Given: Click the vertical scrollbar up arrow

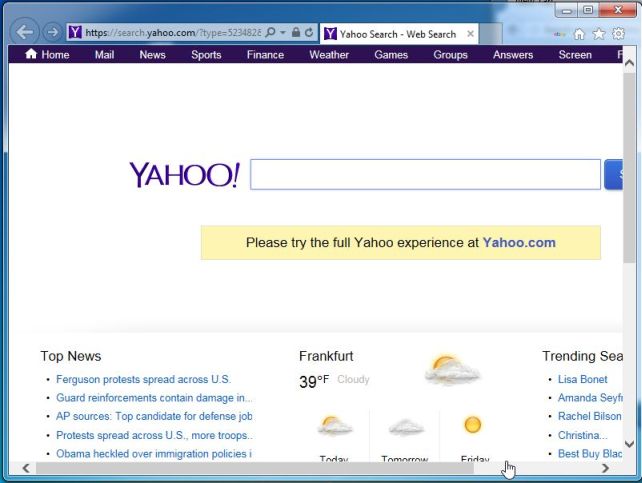Looking at the screenshot, I should pyautogui.click(x=629, y=63).
